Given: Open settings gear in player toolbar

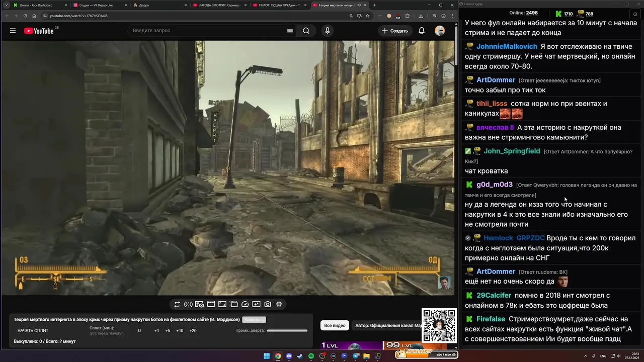Looking at the screenshot, I should click(279, 304).
